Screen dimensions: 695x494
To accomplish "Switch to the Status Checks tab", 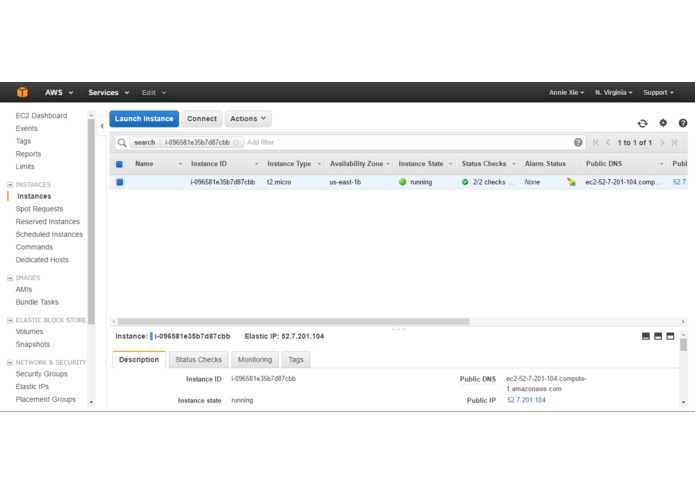I will pyautogui.click(x=198, y=359).
